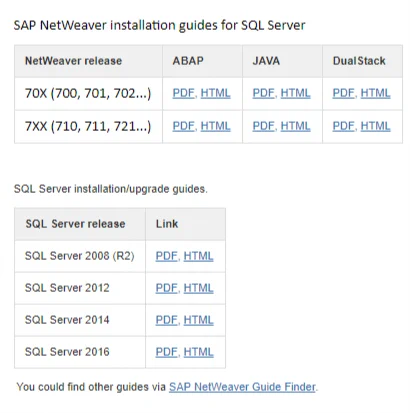Click the 'SQL Server release' column header
Image resolution: width=410 pixels, height=413 pixels.
point(80,224)
